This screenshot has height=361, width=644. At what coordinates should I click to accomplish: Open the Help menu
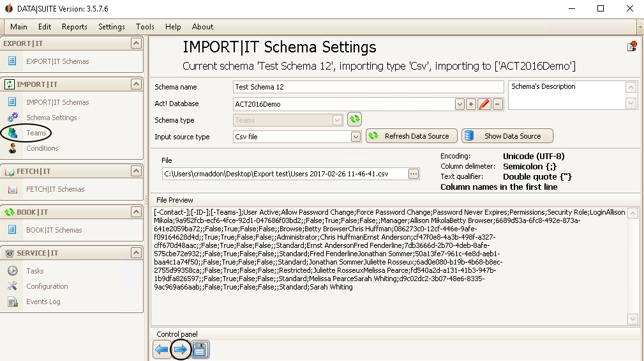[173, 27]
